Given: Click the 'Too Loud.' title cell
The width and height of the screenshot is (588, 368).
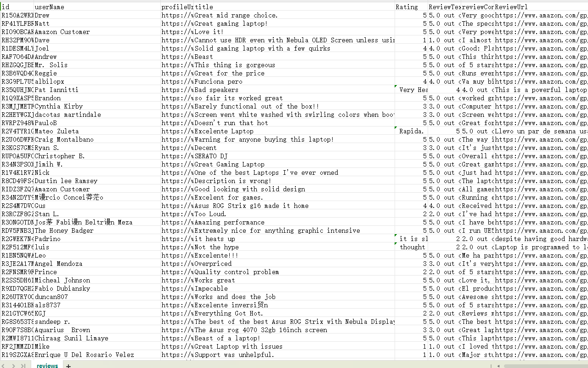Looking at the screenshot, I should 294,214.
